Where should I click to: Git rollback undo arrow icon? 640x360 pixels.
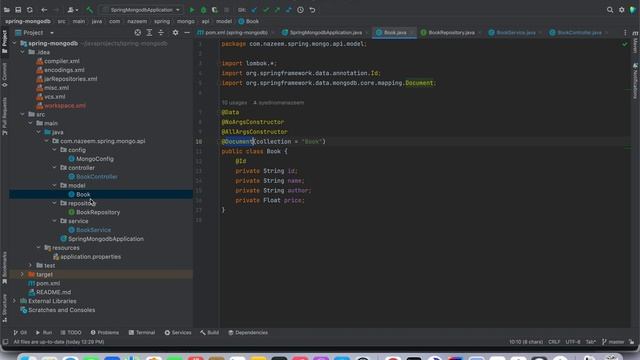(x=312, y=10)
